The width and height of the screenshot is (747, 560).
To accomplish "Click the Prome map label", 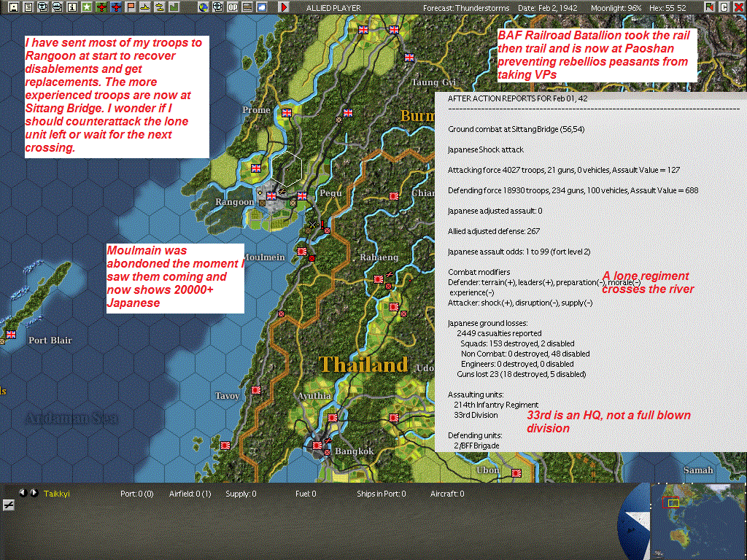I will pos(256,110).
